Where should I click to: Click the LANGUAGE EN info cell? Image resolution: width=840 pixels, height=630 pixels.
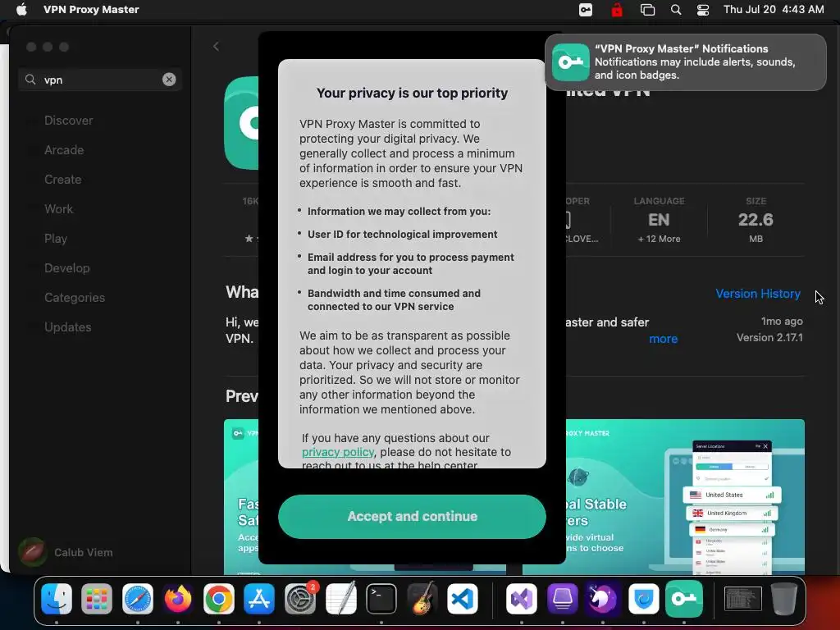(x=659, y=220)
